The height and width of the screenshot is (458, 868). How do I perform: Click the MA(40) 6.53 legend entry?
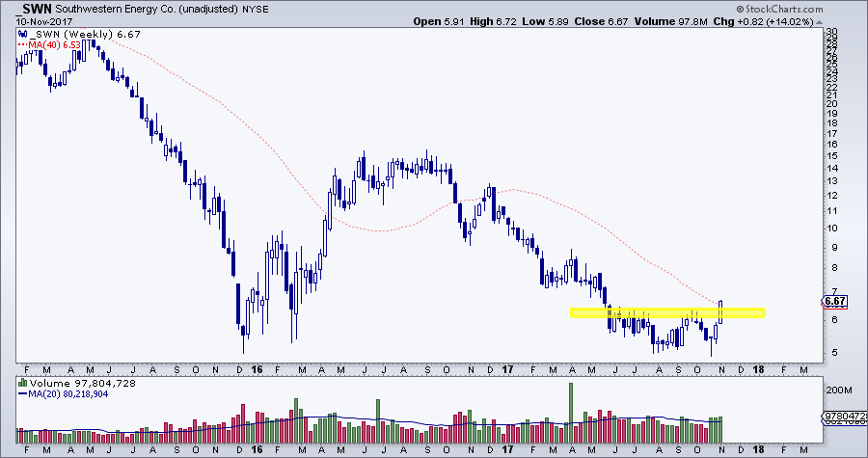(51, 43)
